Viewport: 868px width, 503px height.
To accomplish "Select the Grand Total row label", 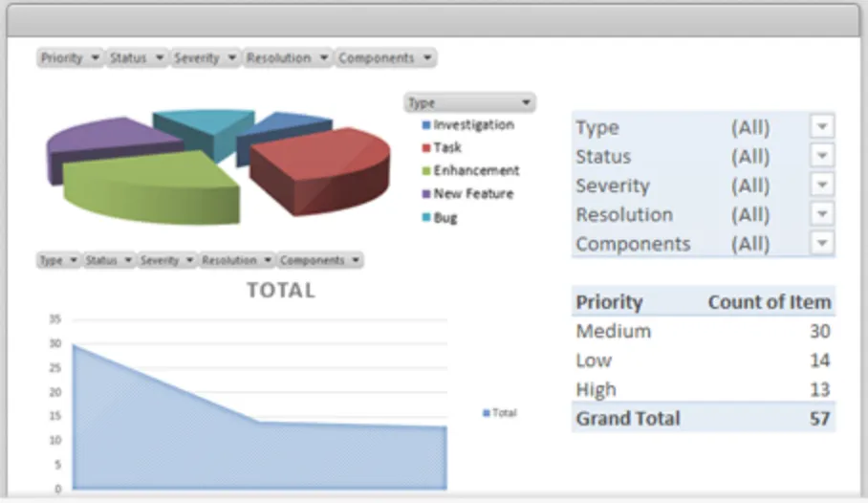I will tap(628, 418).
